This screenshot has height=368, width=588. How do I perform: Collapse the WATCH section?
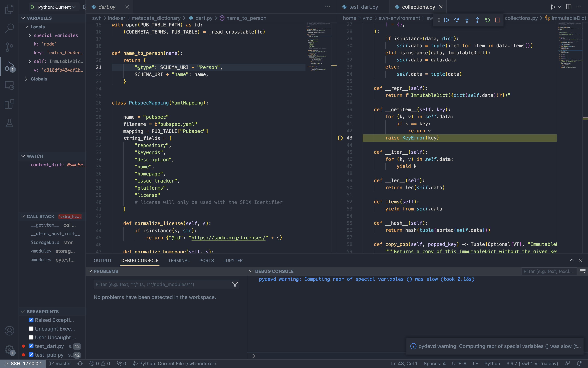23,156
